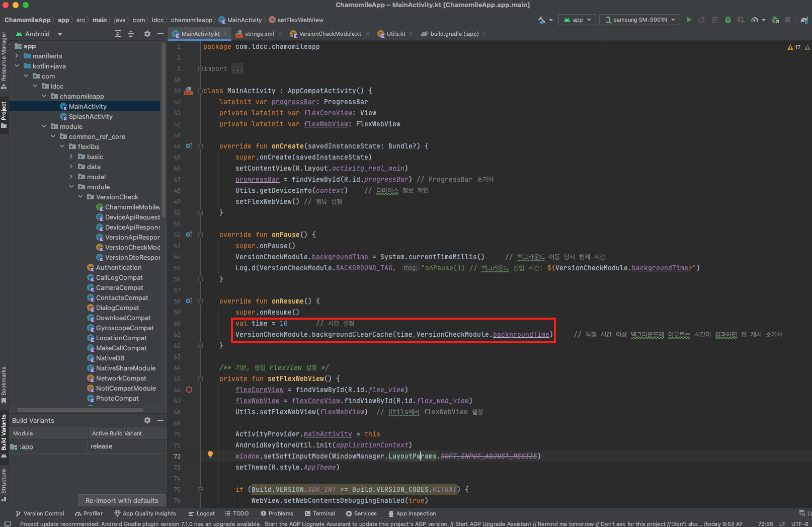The image size is (812, 527).
Task: Click the Make Project hammer icon
Action: click(x=542, y=20)
